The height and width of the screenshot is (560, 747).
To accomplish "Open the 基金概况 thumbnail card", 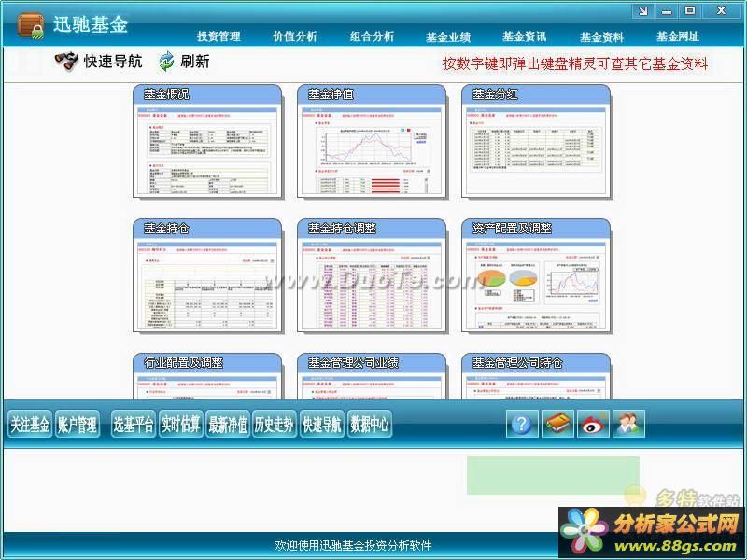I will pyautogui.click(x=207, y=142).
